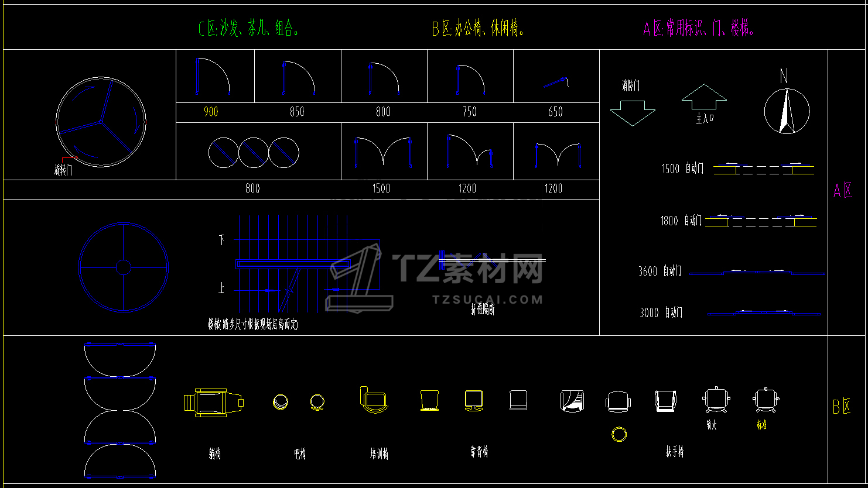Viewport: 868px width, 488px height.
Task: Click the 下 marker beside the staircase
Action: point(221,239)
